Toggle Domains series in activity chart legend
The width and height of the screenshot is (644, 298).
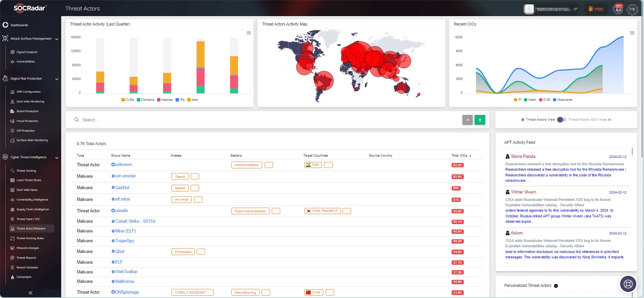(x=146, y=100)
